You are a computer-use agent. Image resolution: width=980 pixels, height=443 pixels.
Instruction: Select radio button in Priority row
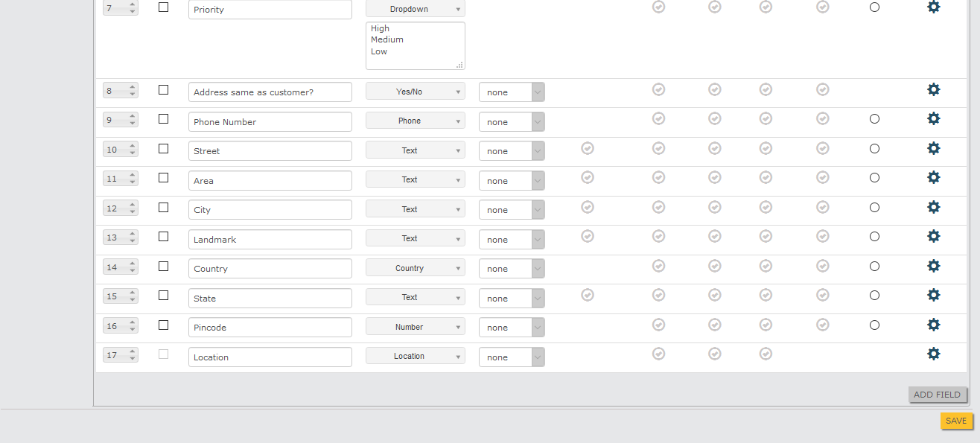(x=874, y=7)
